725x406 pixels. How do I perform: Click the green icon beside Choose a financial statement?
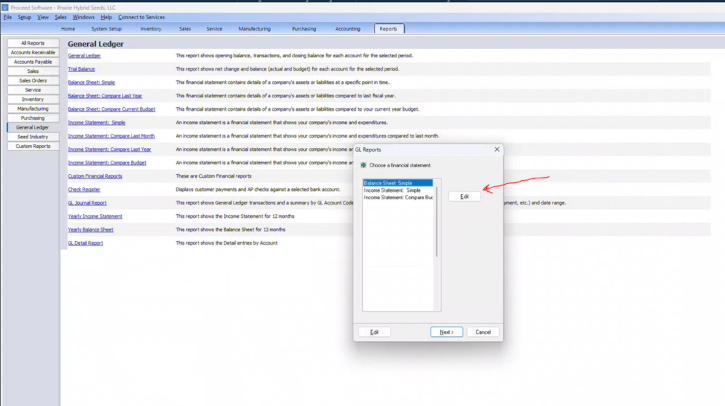tap(363, 165)
